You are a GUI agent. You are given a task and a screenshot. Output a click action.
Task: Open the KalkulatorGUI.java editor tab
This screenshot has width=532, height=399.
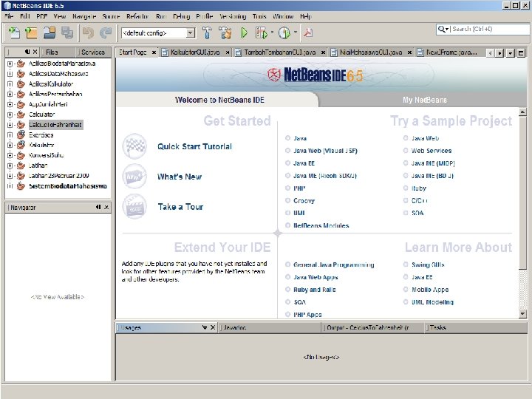pyautogui.click(x=195, y=52)
